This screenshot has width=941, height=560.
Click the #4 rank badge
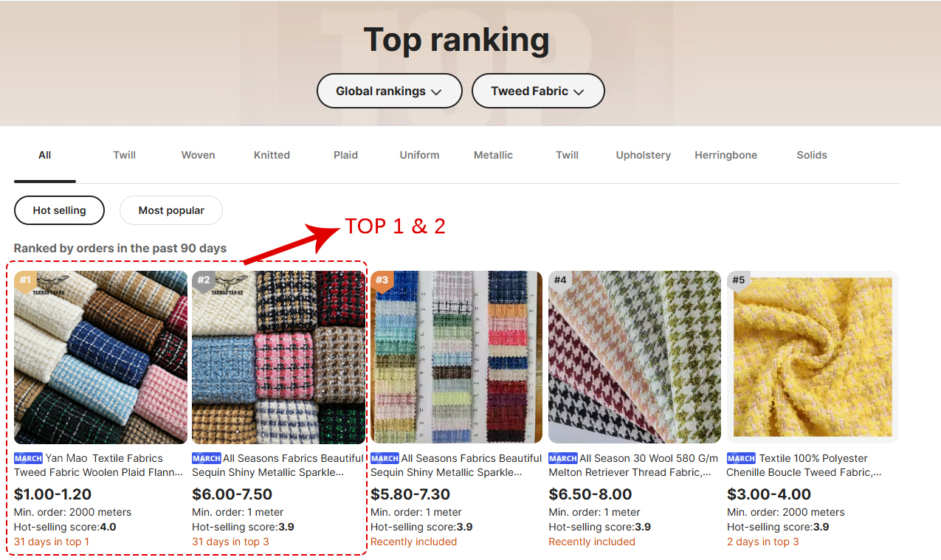(x=560, y=280)
